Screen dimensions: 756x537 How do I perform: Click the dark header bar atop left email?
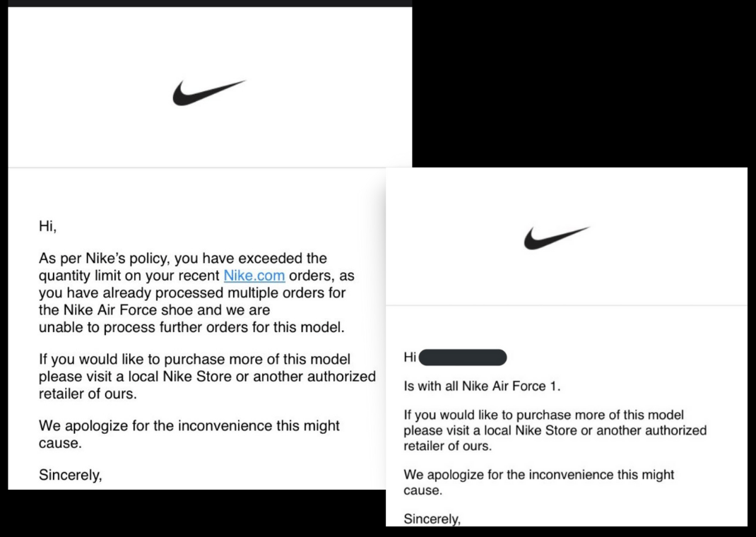pyautogui.click(x=209, y=3)
